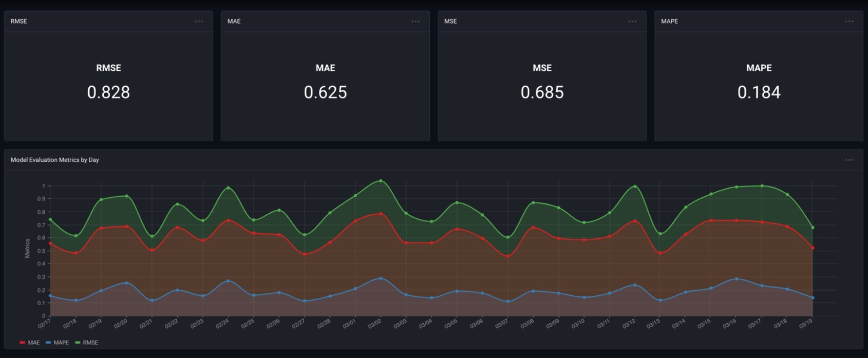The height and width of the screenshot is (358, 868).
Task: Toggle the MAE series in chart legend
Action: click(33, 343)
